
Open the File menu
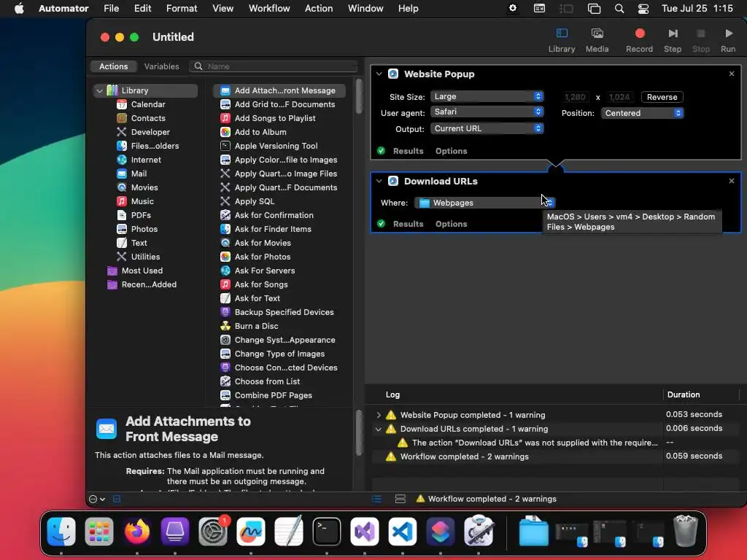tap(111, 8)
